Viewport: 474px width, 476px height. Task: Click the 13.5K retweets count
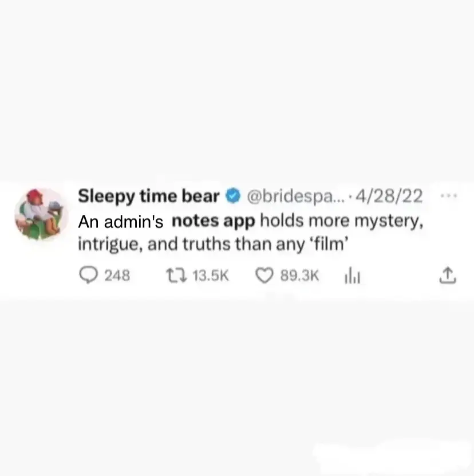tap(210, 276)
